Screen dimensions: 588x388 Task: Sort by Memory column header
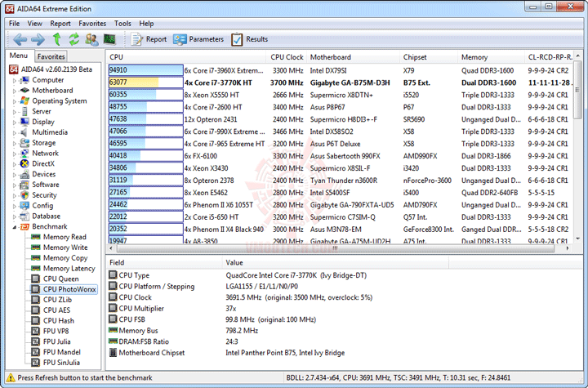491,57
